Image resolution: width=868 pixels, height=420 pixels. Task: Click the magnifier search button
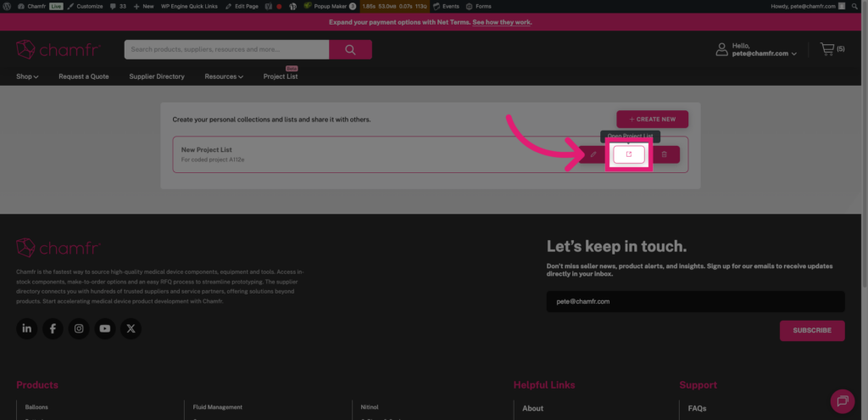coord(350,49)
